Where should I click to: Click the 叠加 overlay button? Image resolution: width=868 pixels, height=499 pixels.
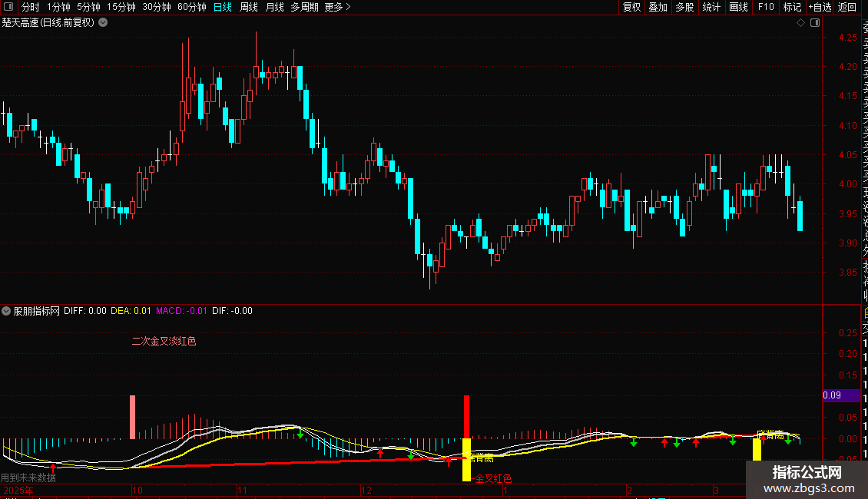(658, 7)
